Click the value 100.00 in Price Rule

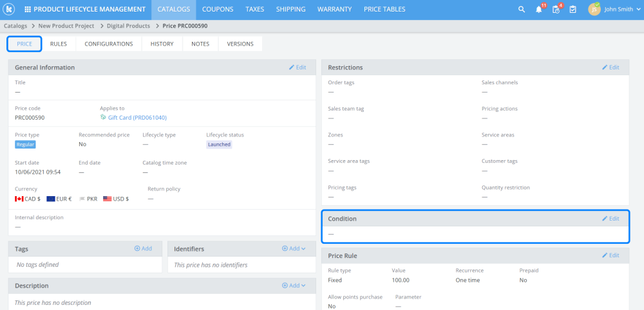tap(401, 280)
